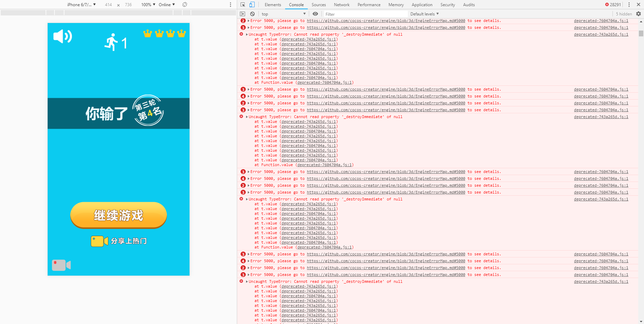644x324 pixels.
Task: Switch to the Network tab
Action: [x=342, y=4]
